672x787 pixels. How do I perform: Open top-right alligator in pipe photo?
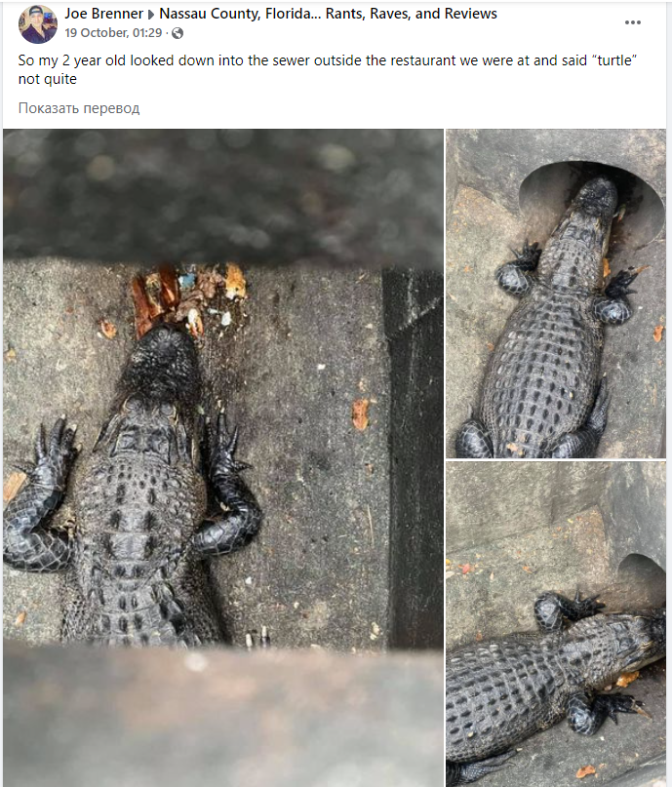click(556, 294)
